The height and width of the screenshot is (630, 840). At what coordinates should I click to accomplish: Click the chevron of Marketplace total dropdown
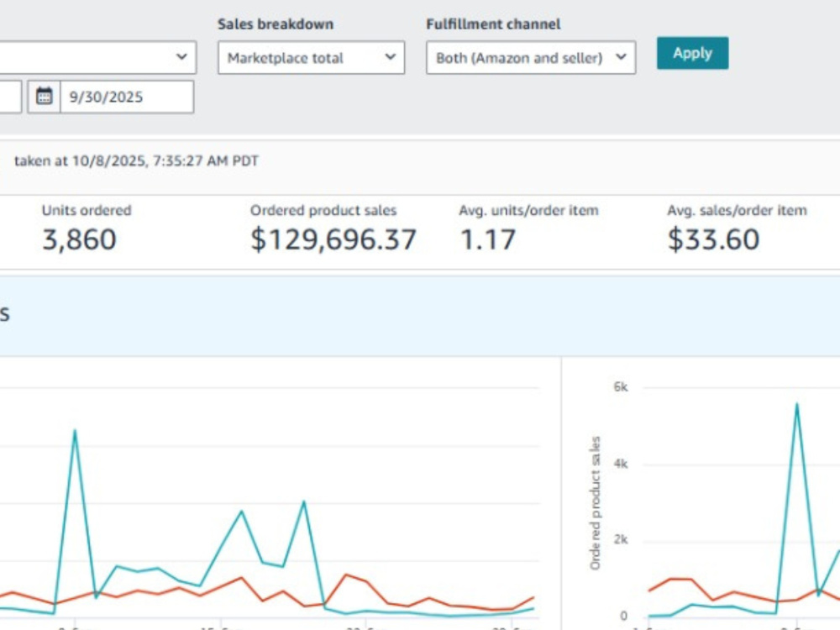(390, 57)
